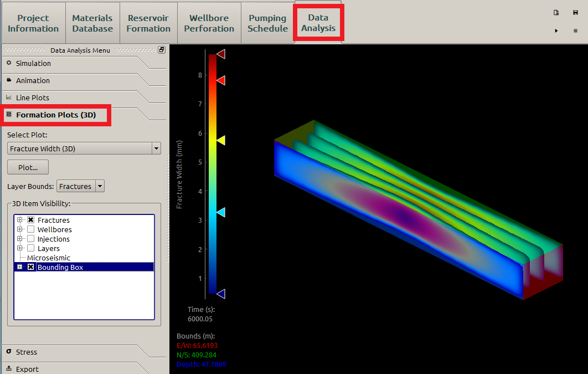Viewport: 588px width, 374px height.
Task: Click the fracture width color gradient bar
Action: coord(213,173)
